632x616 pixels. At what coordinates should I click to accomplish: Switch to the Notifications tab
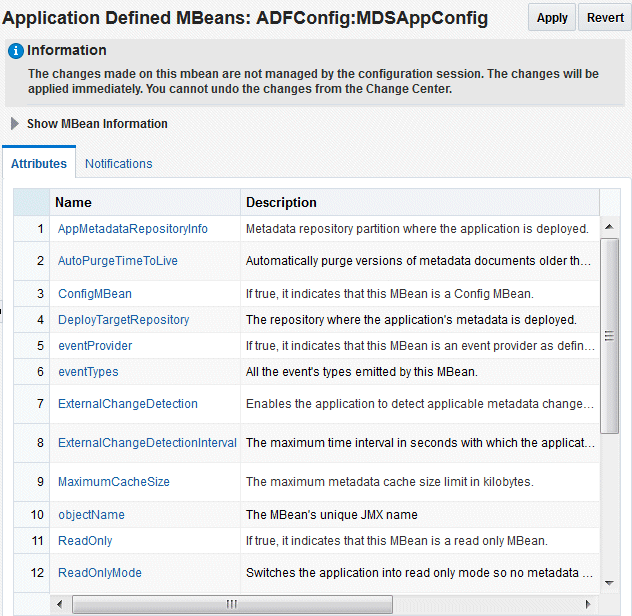pyautogui.click(x=118, y=163)
